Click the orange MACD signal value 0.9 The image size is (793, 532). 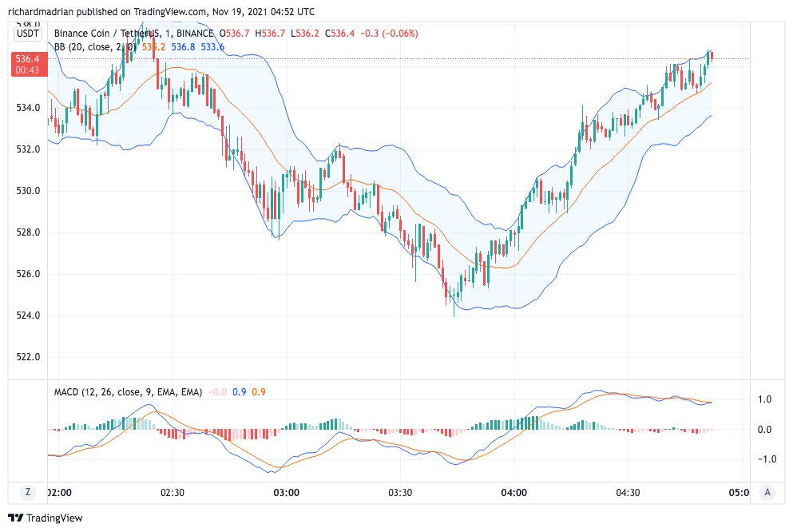pyautogui.click(x=259, y=392)
